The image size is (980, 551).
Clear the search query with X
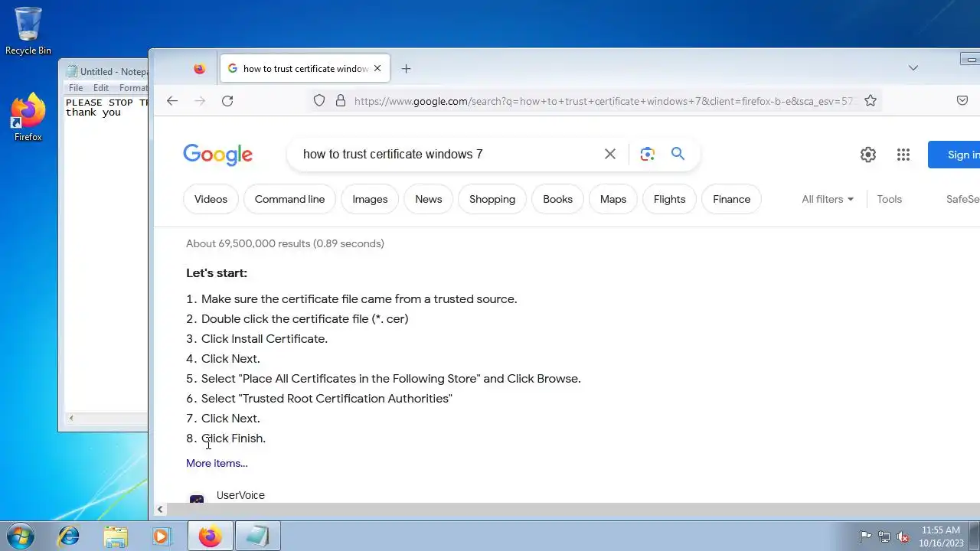click(x=610, y=154)
